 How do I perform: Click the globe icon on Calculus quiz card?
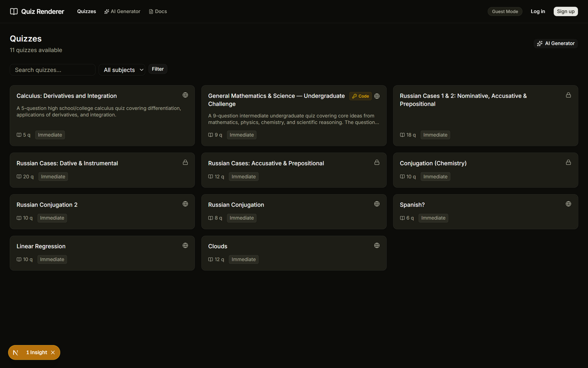185,95
